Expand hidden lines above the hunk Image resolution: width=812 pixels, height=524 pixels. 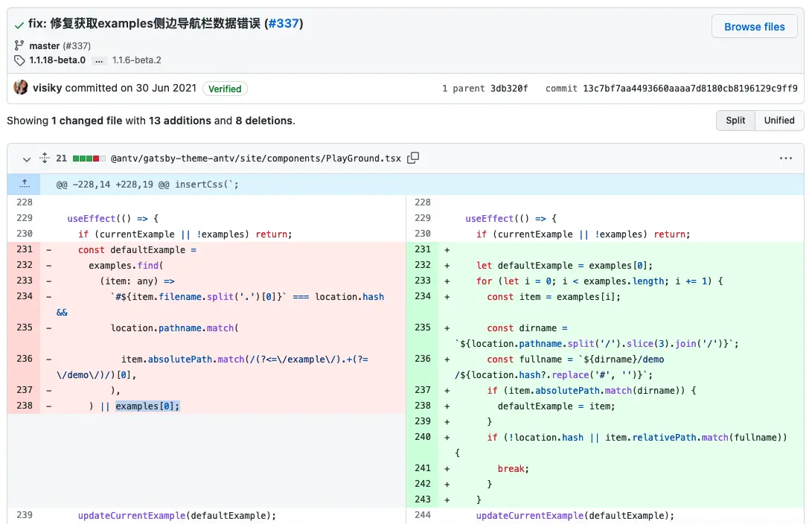pos(25,184)
